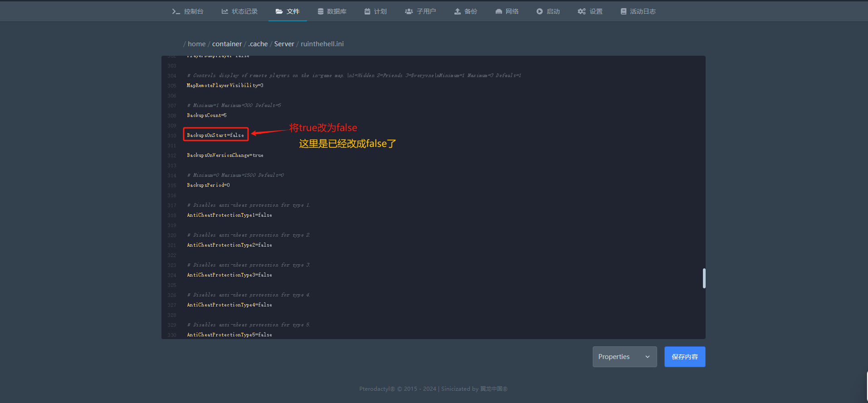Screen dimensions: 868x403
Task: Click the anti-cheat type 3 comment
Action: click(249, 265)
